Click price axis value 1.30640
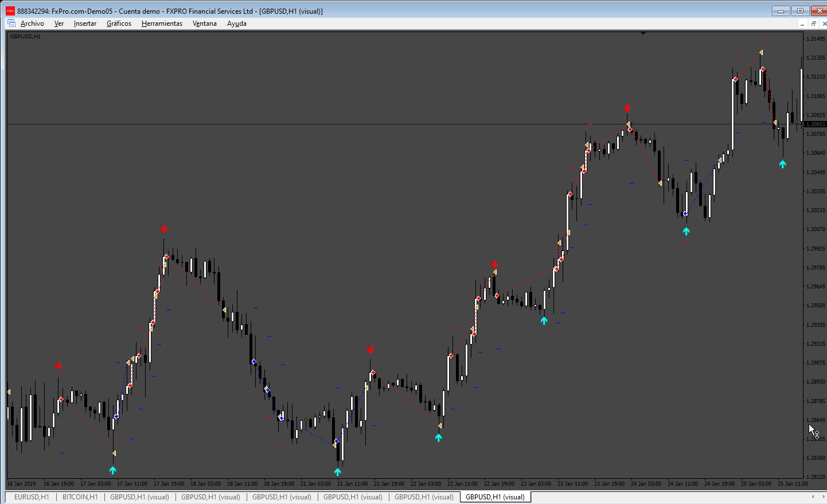This screenshot has height=504, width=827. pos(816,153)
